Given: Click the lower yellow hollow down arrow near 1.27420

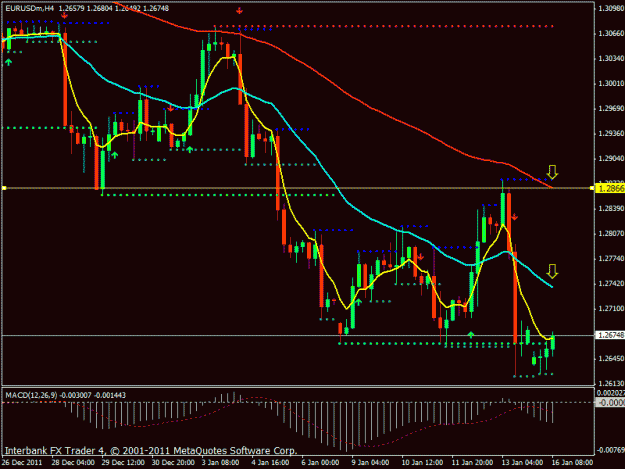Looking at the screenshot, I should coord(552,271).
